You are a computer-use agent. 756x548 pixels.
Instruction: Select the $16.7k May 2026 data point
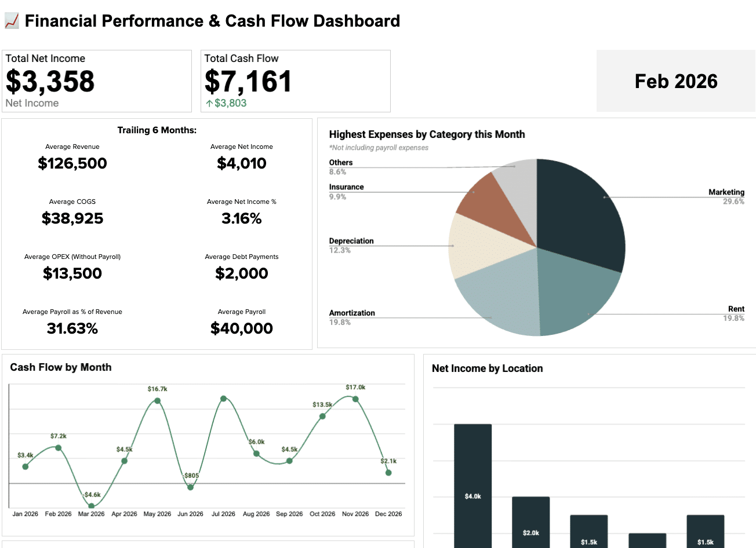point(157,400)
